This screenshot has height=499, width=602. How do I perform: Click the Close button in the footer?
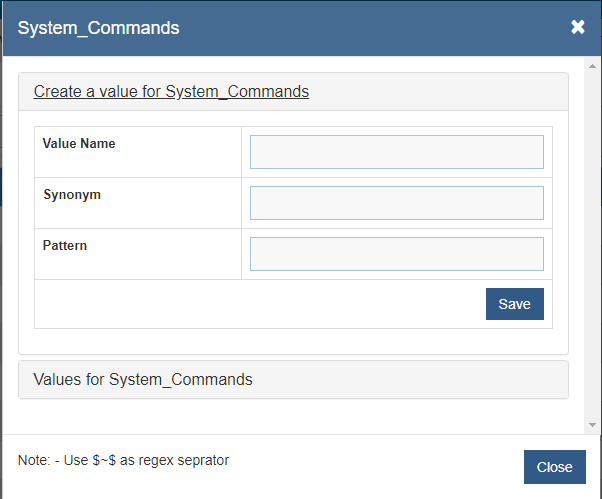pyautogui.click(x=554, y=467)
